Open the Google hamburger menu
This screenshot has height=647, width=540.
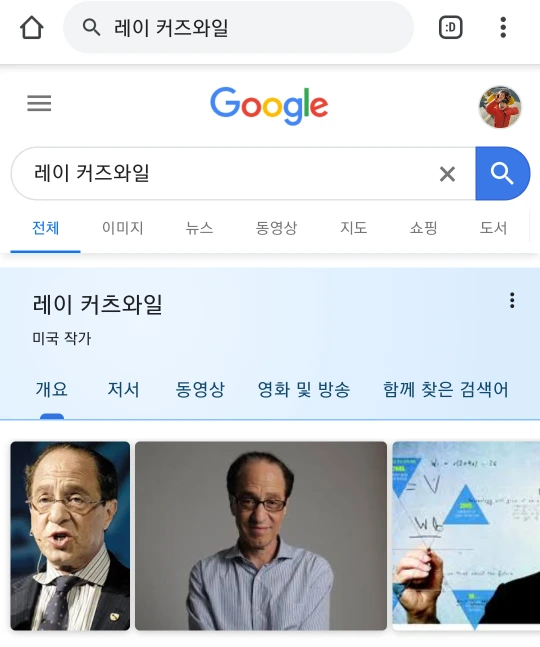[x=39, y=103]
